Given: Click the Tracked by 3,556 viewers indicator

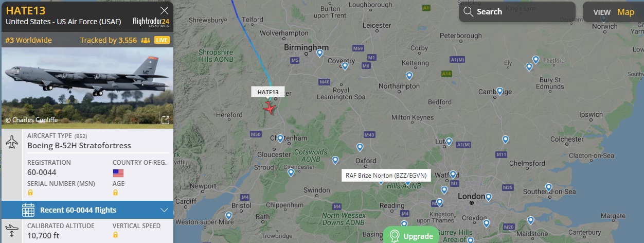Looking at the screenshot, I should pos(115,40).
